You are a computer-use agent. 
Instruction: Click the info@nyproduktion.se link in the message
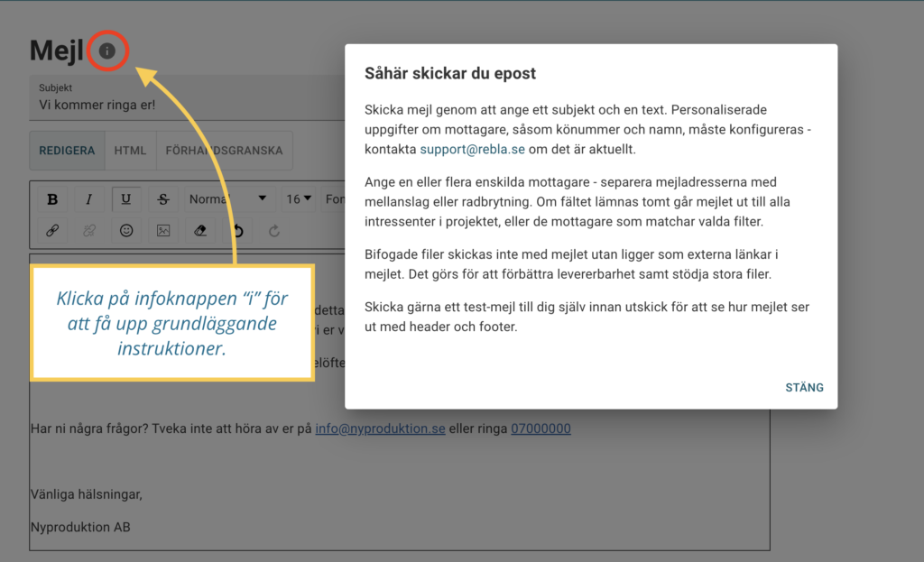pyautogui.click(x=380, y=428)
